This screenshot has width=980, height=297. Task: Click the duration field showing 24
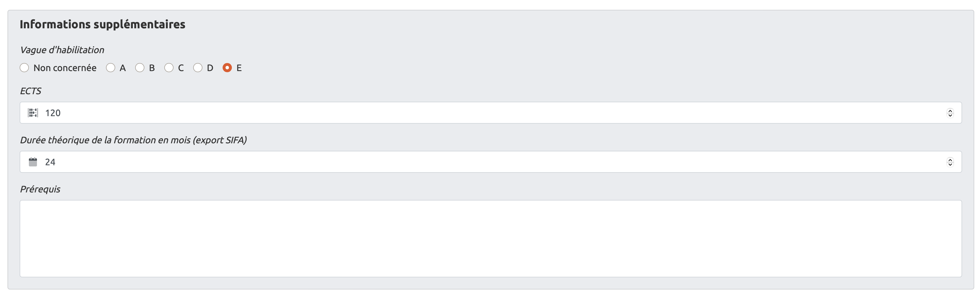pyautogui.click(x=457, y=162)
